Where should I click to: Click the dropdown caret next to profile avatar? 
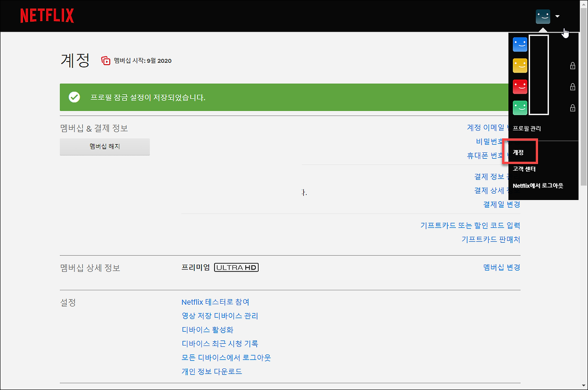(x=557, y=17)
